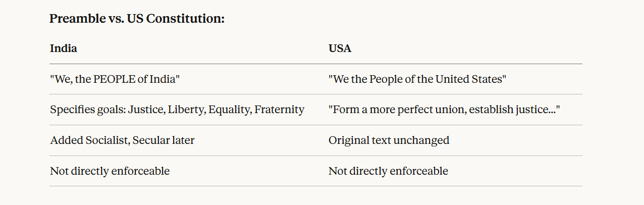
Task: Select the India column header
Action: point(64,48)
